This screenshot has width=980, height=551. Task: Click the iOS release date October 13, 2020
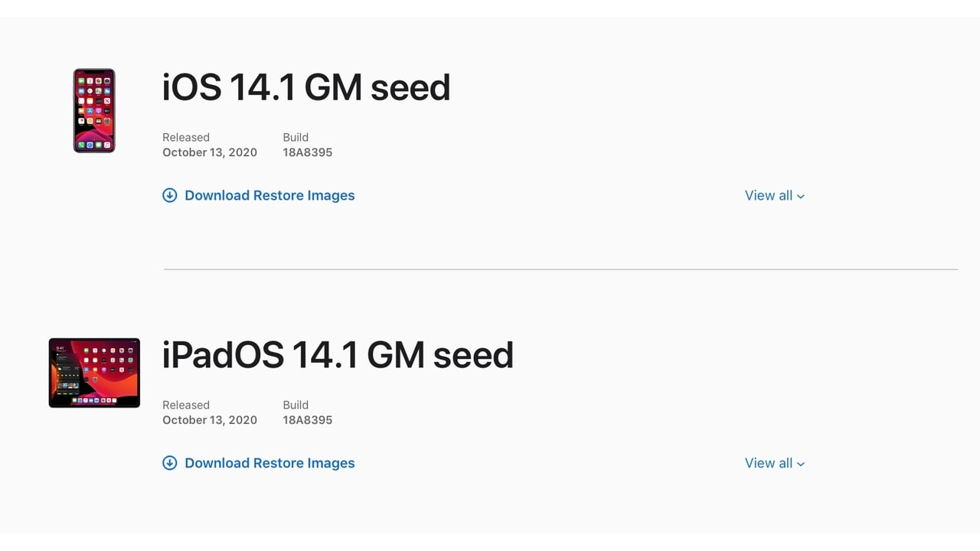coord(210,152)
